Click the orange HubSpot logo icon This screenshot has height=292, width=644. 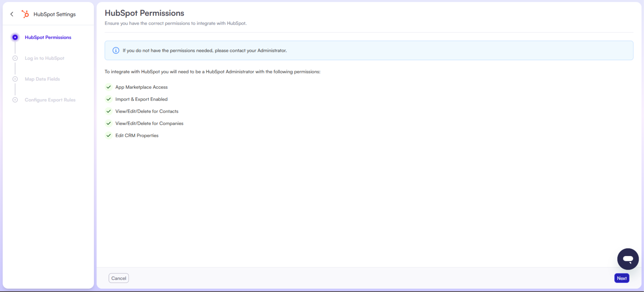(x=25, y=14)
